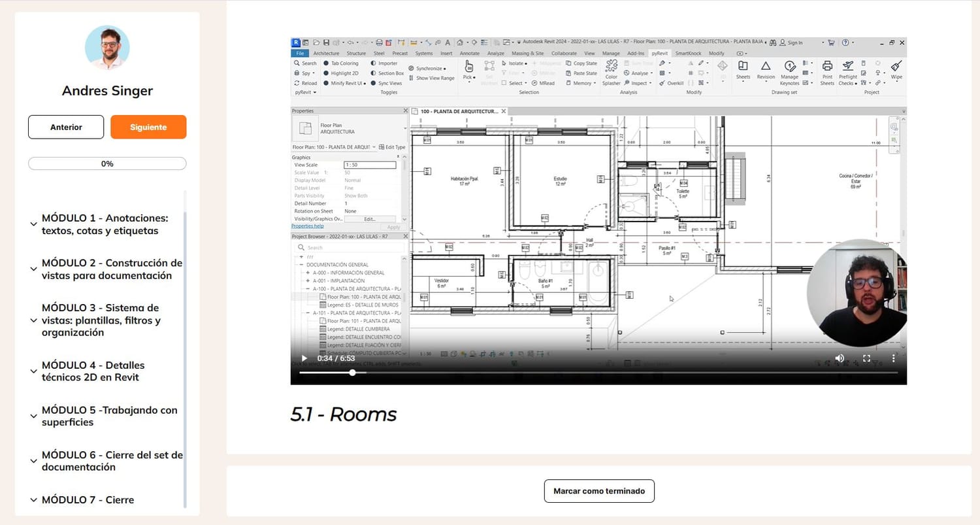Click the Print Sheets icon
980x525 pixels.
coord(827,67)
